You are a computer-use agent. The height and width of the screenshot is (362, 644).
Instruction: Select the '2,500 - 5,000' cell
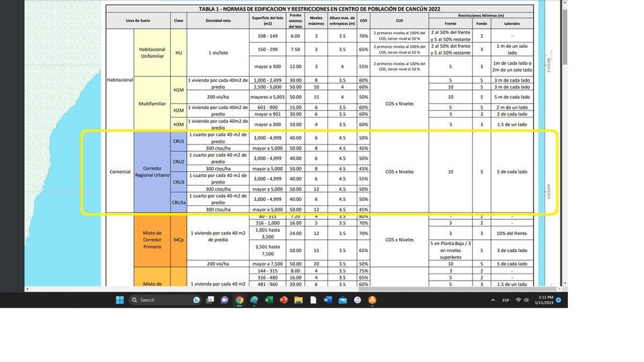[x=268, y=87]
